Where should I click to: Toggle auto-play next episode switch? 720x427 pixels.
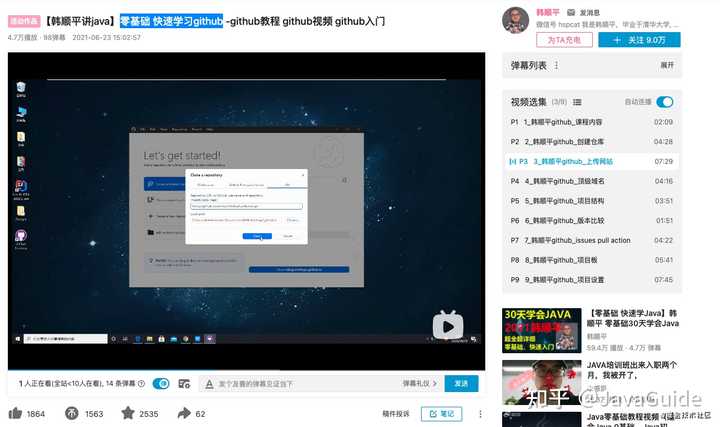[x=664, y=102]
